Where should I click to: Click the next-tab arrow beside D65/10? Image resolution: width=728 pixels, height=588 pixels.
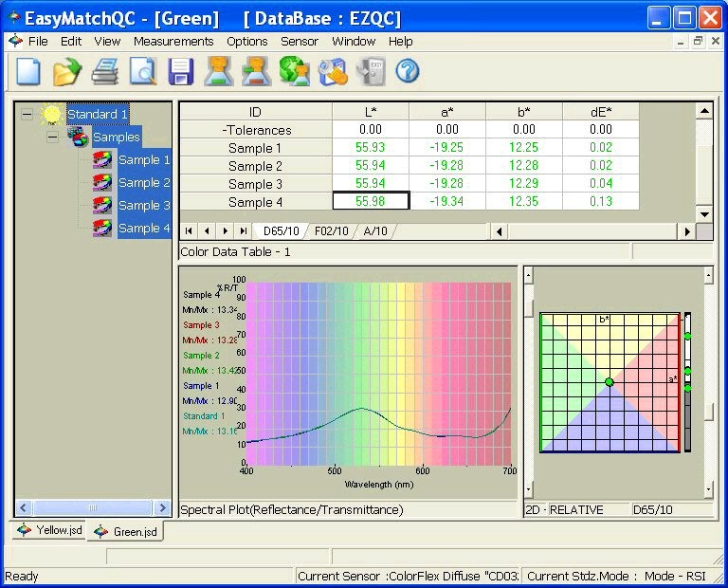(225, 231)
